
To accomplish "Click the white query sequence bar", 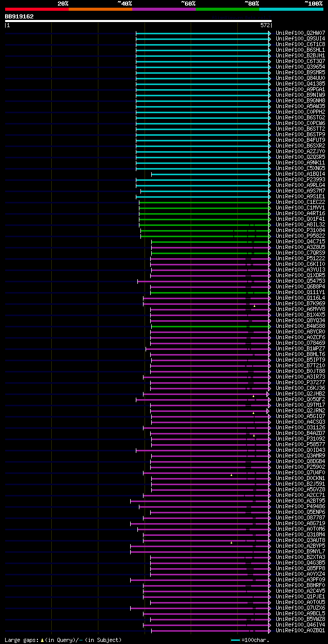I will pos(138,20).
